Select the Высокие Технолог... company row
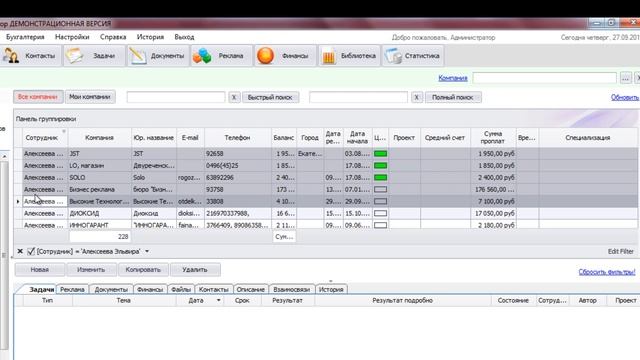 pyautogui.click(x=325, y=202)
